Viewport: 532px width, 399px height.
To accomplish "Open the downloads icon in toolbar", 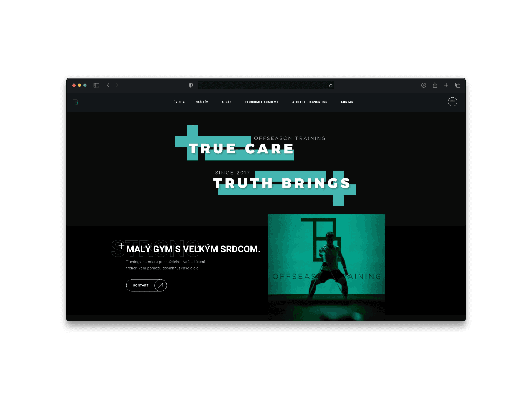I will pyautogui.click(x=424, y=85).
